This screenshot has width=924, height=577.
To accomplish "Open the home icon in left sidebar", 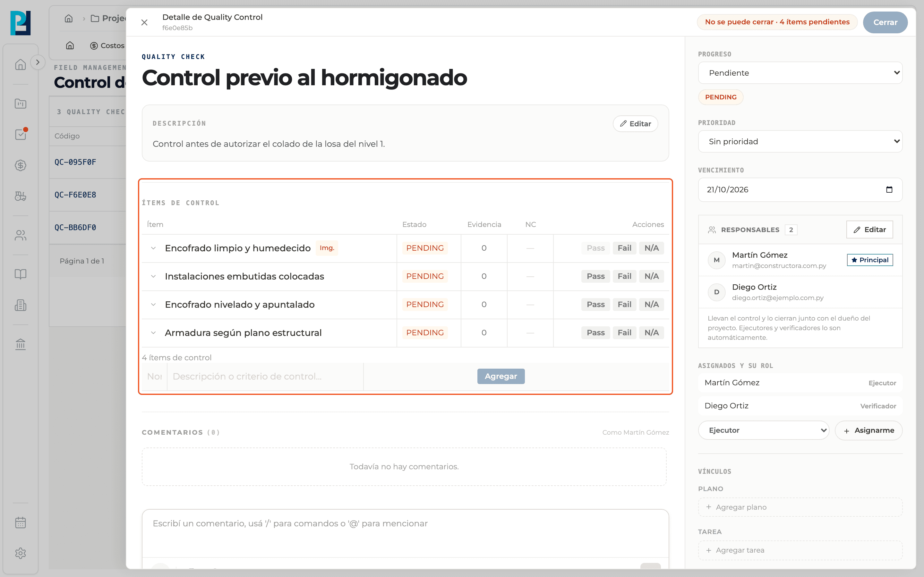I will coord(21,64).
